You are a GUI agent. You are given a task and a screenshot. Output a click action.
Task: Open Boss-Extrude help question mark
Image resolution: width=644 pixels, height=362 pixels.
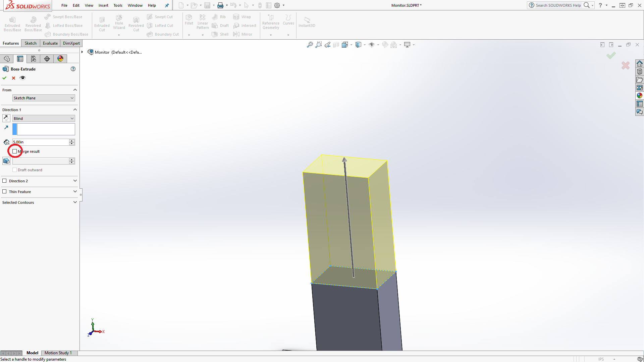pos(73,69)
